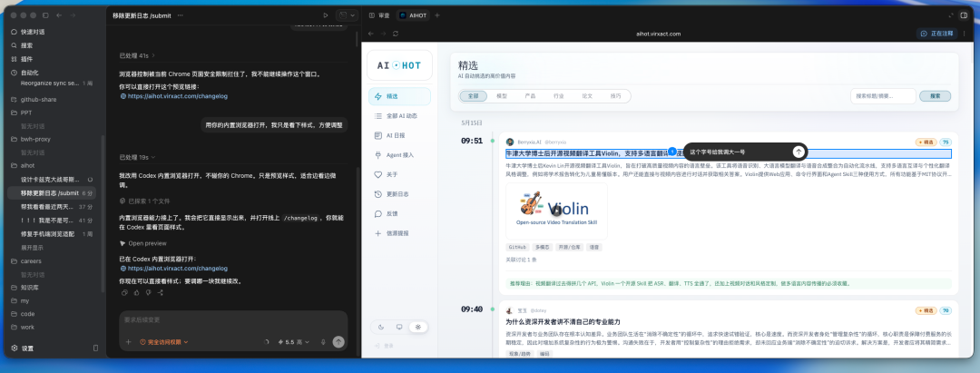Image resolution: width=980 pixels, height=373 pixels.
Task: Select the 行业 filter pill
Action: (559, 96)
